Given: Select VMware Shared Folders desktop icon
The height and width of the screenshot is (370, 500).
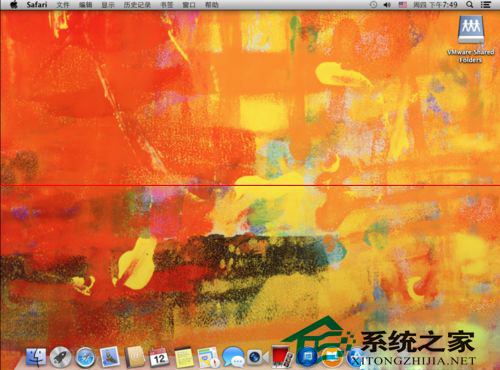Looking at the screenshot, I should pyautogui.click(x=470, y=39).
